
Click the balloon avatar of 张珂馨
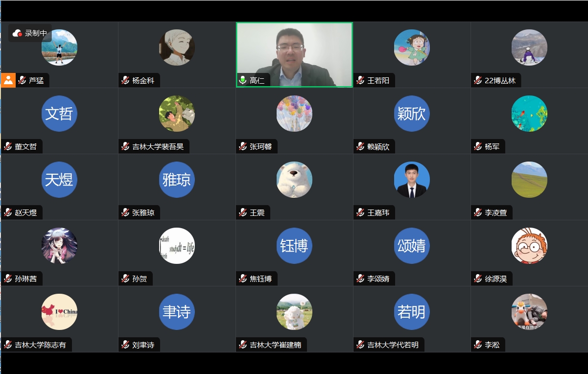pyautogui.click(x=294, y=114)
